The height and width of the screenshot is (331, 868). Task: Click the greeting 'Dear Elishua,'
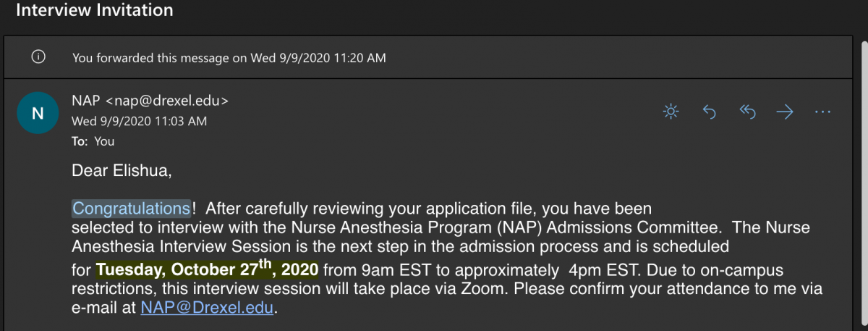pos(123,171)
